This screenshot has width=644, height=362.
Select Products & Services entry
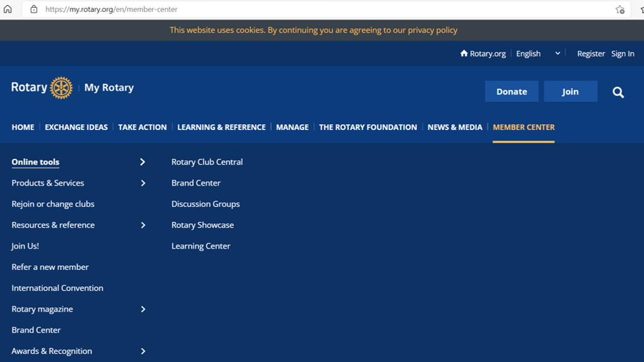coord(48,183)
